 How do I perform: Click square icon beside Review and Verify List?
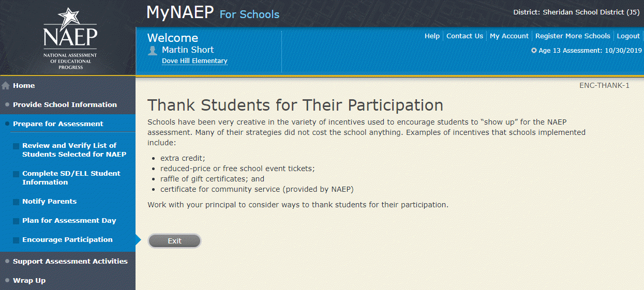[x=16, y=146]
